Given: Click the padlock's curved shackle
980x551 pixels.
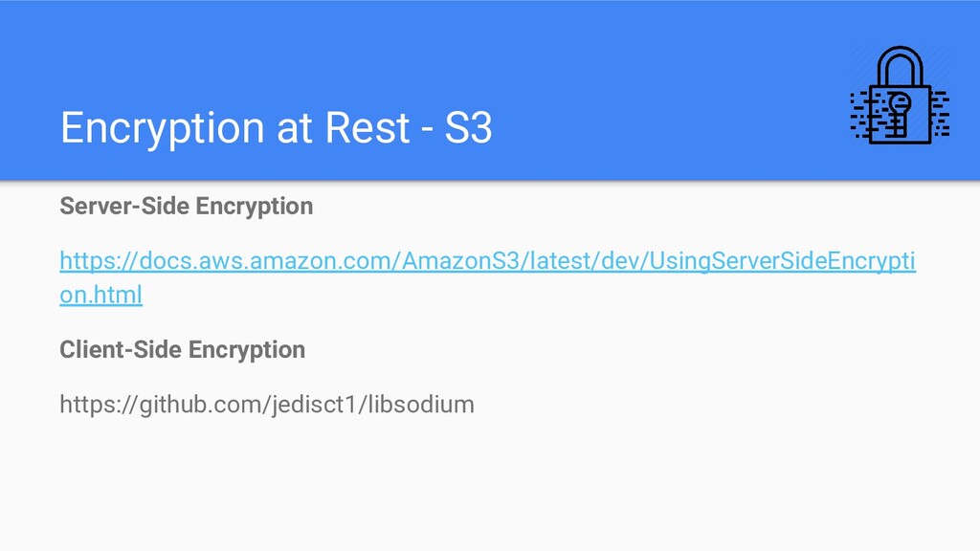Looking at the screenshot, I should tap(900, 67).
